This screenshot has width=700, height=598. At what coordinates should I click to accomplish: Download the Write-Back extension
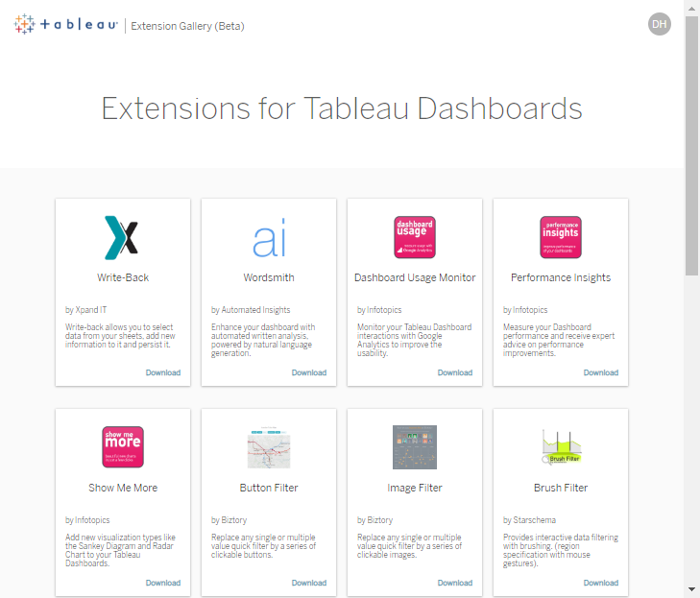(x=163, y=372)
